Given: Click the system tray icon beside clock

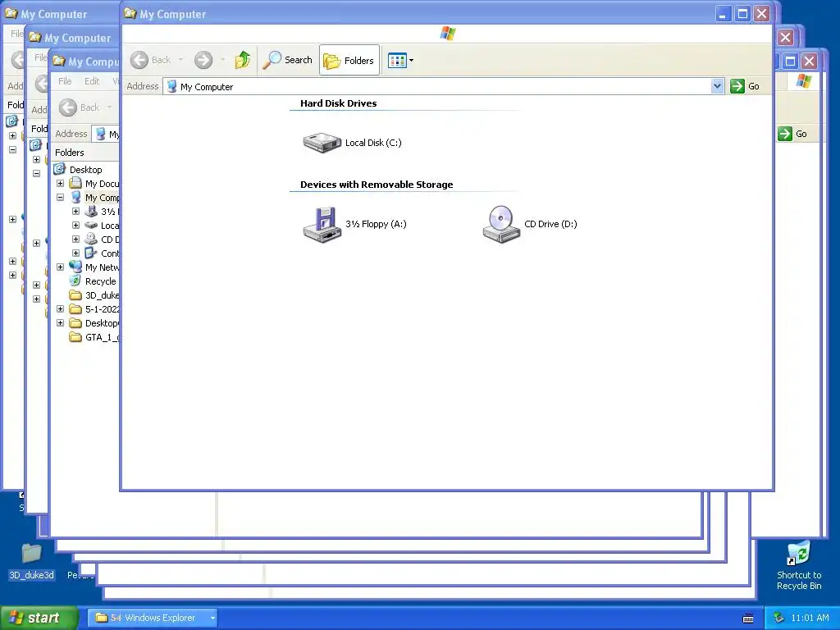Looking at the screenshot, I should point(779,619).
